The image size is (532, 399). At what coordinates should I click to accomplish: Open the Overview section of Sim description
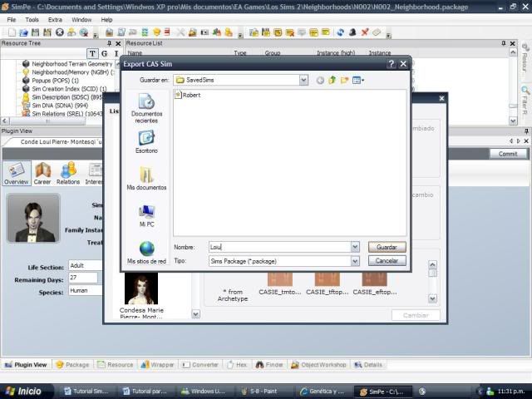(17, 173)
